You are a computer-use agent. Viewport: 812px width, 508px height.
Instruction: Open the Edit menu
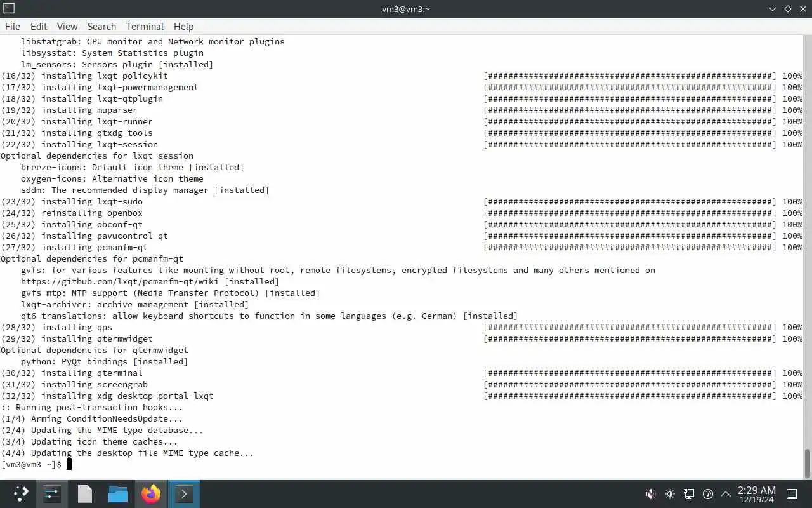coord(39,26)
